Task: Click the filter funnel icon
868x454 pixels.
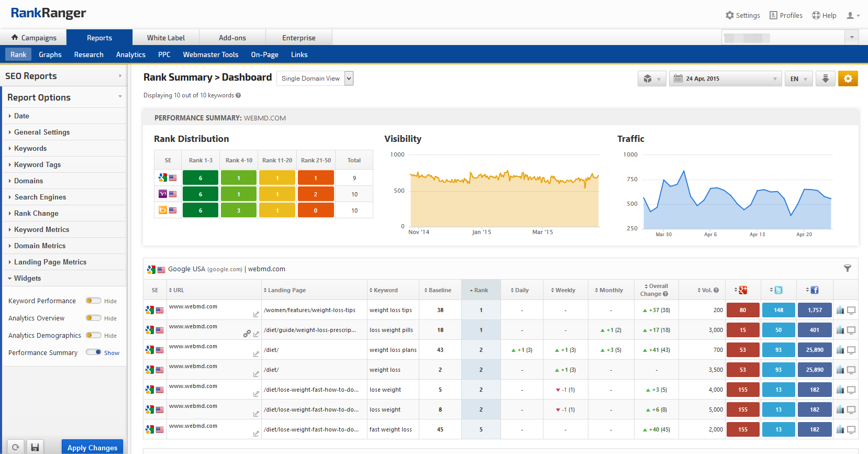Action: tap(847, 269)
